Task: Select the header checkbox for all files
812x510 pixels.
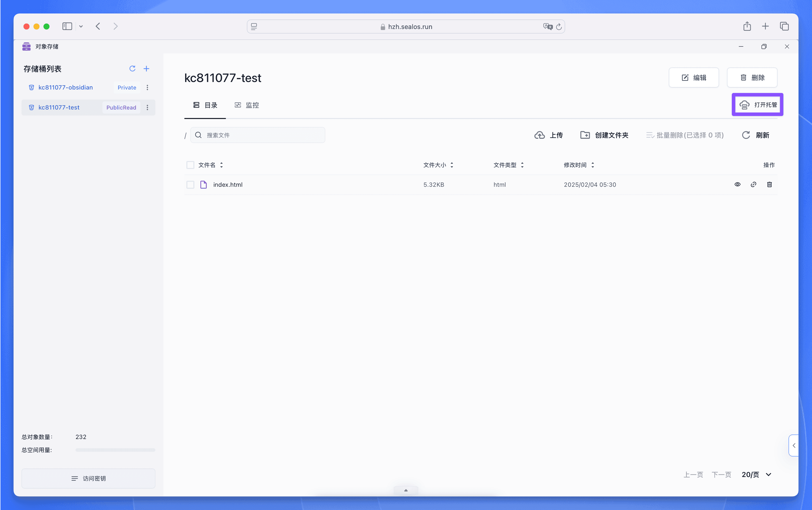Action: pos(190,165)
